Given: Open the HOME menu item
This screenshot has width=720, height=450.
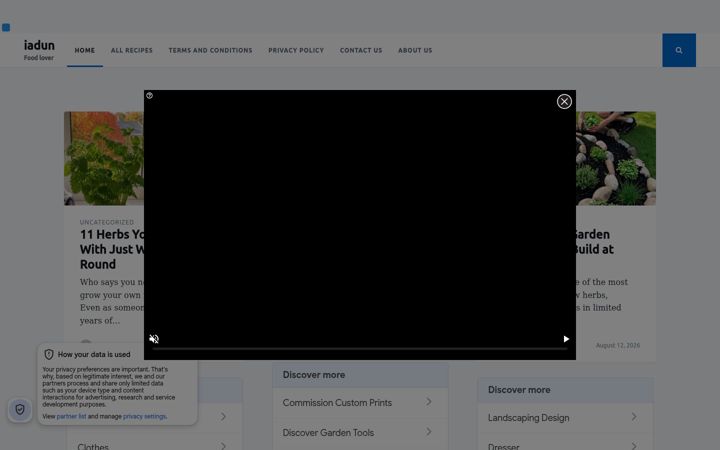Looking at the screenshot, I should tap(84, 50).
